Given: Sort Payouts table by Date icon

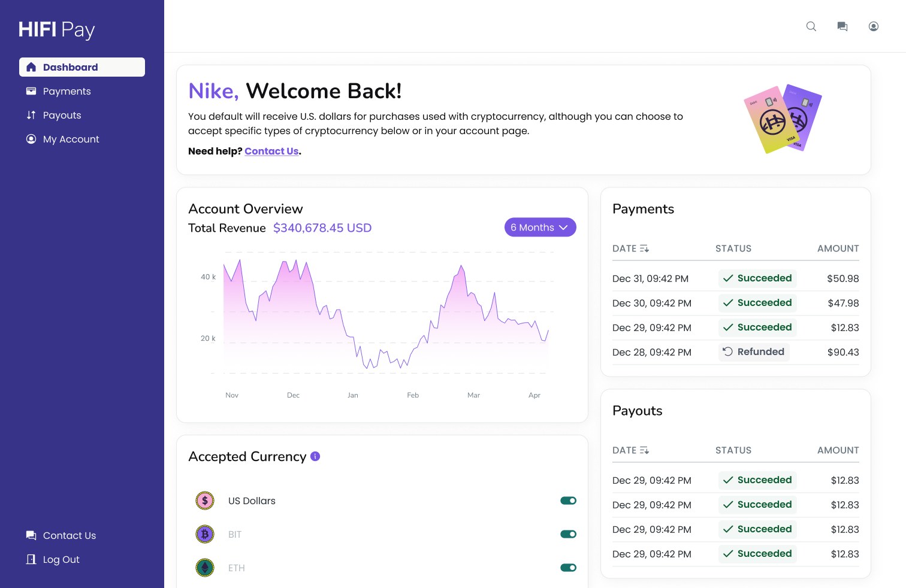Looking at the screenshot, I should 645,450.
